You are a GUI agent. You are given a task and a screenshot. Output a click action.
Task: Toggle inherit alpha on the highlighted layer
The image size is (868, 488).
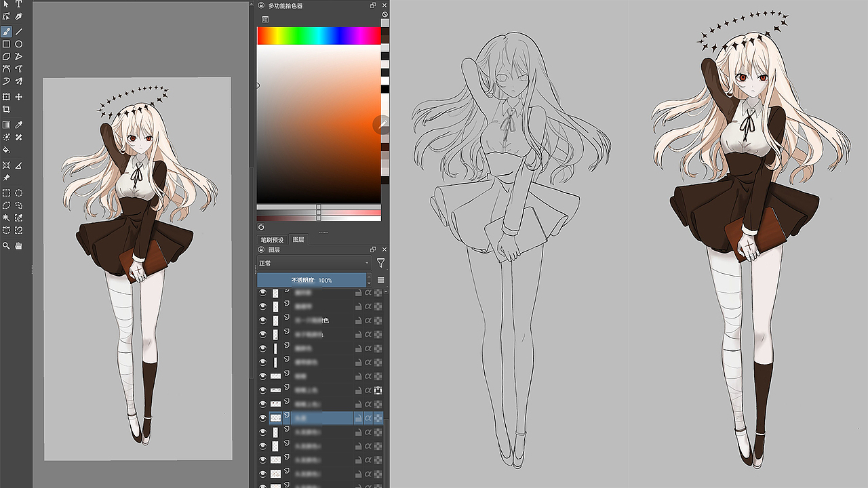coord(368,418)
